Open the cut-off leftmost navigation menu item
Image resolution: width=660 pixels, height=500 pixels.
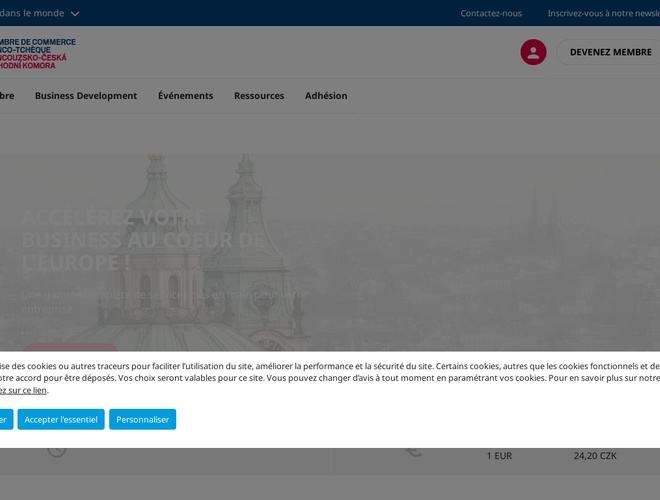click(6, 96)
